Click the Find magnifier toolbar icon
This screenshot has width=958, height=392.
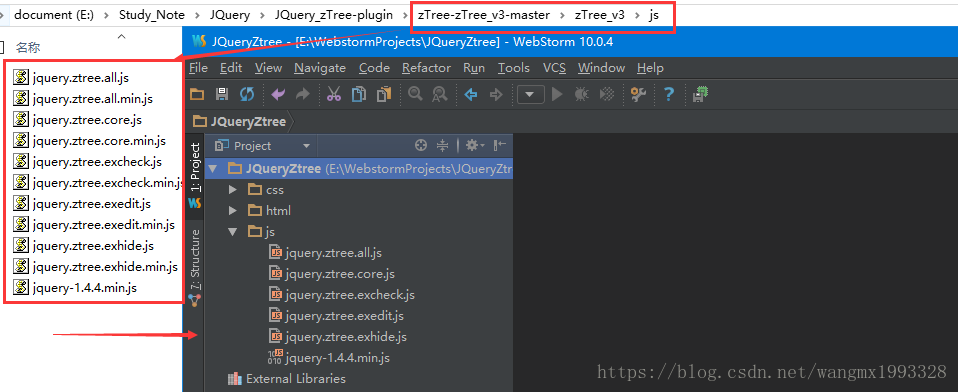415,94
